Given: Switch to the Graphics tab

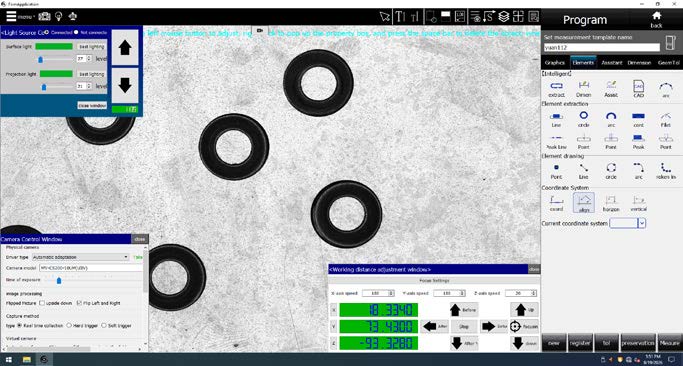Looking at the screenshot, I should point(555,63).
